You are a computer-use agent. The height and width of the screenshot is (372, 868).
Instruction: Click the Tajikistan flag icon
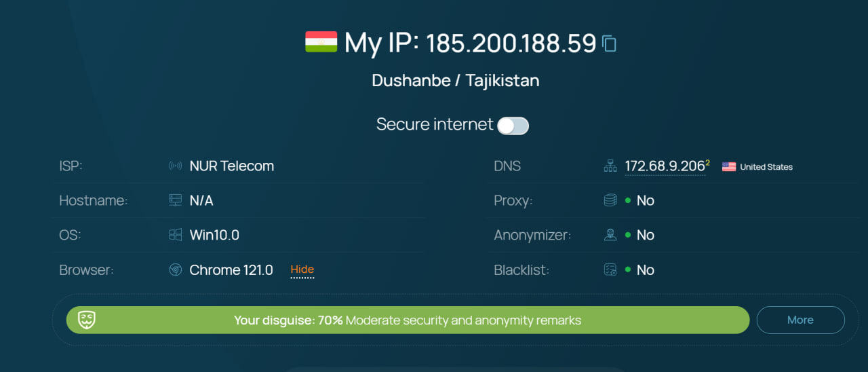[321, 42]
